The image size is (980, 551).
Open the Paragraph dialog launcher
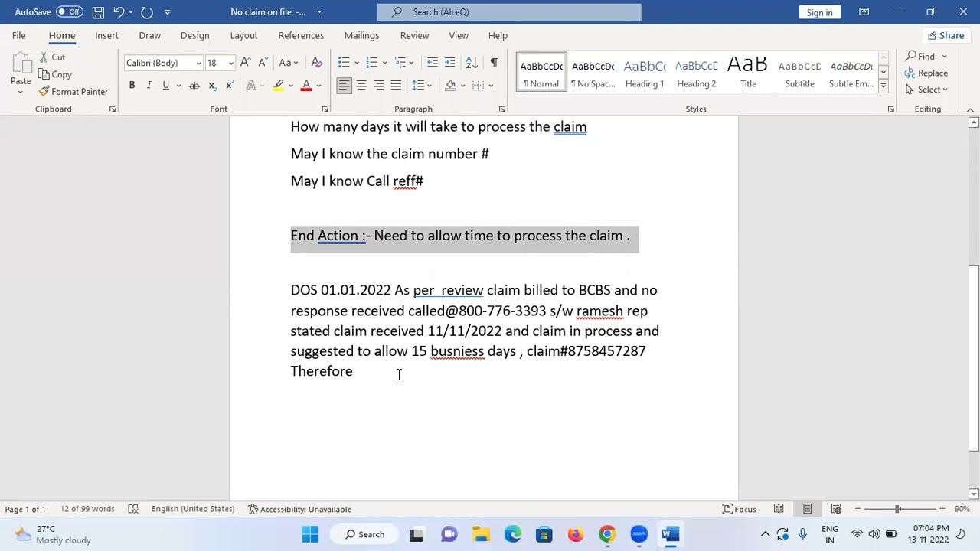pos(501,109)
